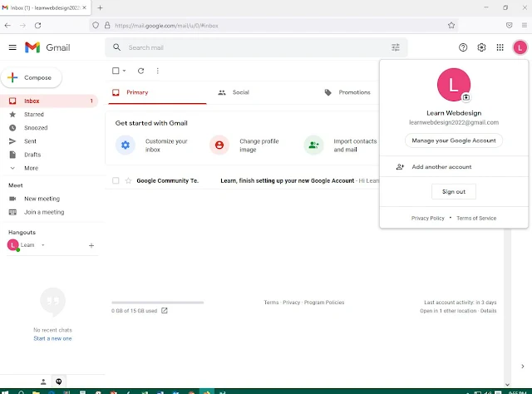
Task: Switch to the Primary tab
Action: [x=157, y=92]
